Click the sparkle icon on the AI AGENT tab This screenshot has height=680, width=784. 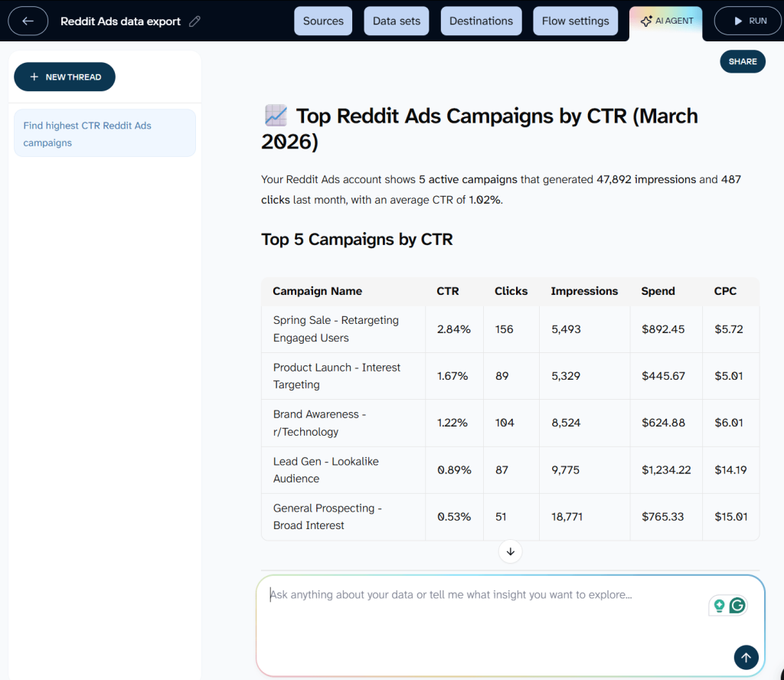648,21
